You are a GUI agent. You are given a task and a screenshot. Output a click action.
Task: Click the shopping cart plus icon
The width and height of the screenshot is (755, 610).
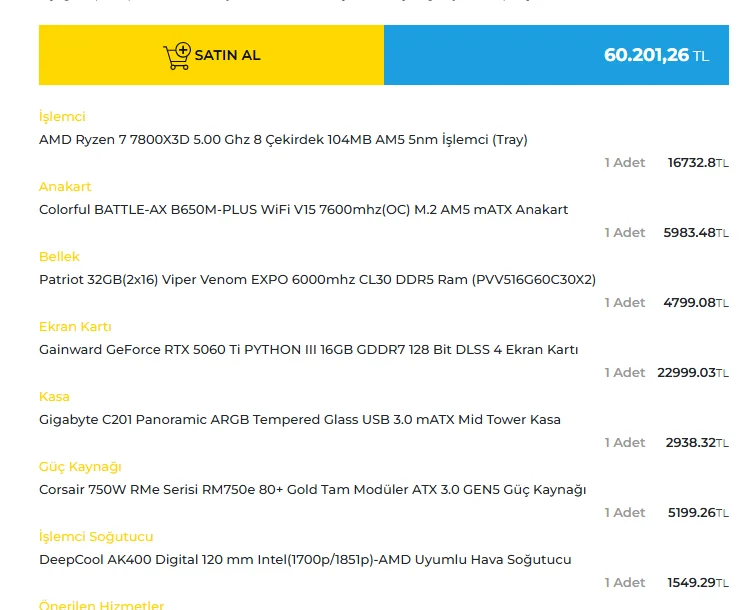177,55
